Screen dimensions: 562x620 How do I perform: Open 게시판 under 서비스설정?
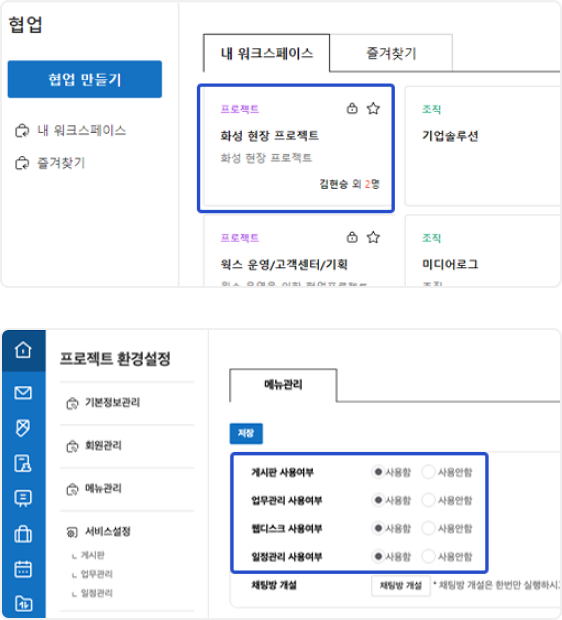[x=93, y=555]
